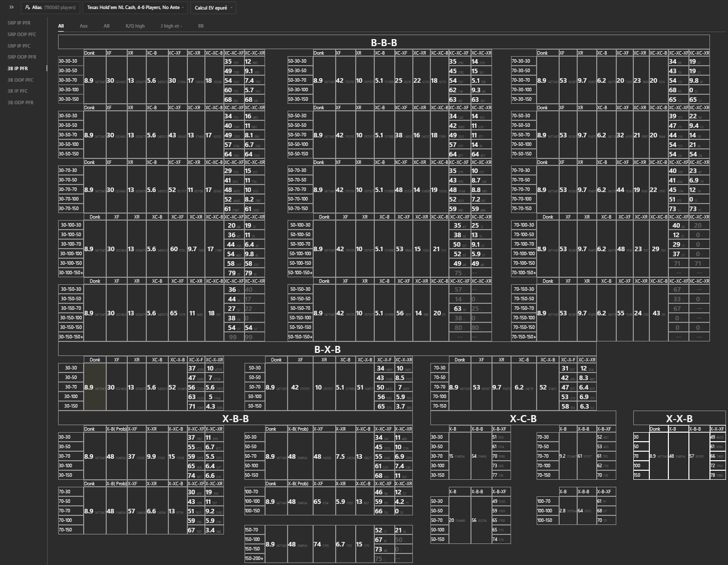Click the B-B-B section header
The image size is (728, 565).
(x=384, y=43)
